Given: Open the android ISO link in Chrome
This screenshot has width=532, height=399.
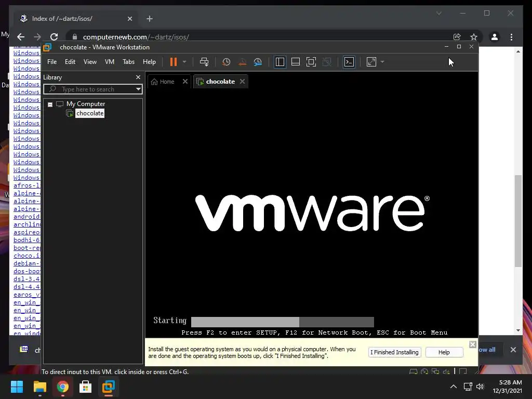Looking at the screenshot, I should [26, 217].
